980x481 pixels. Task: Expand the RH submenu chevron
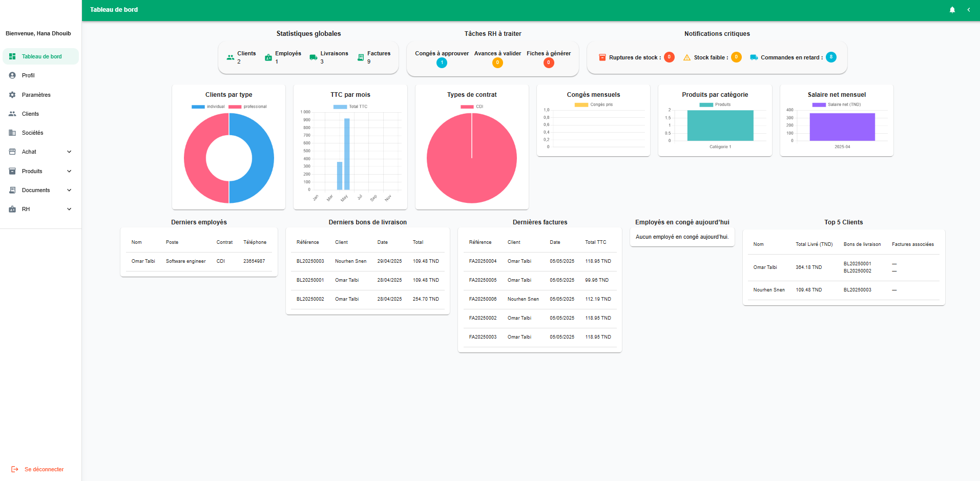point(69,209)
